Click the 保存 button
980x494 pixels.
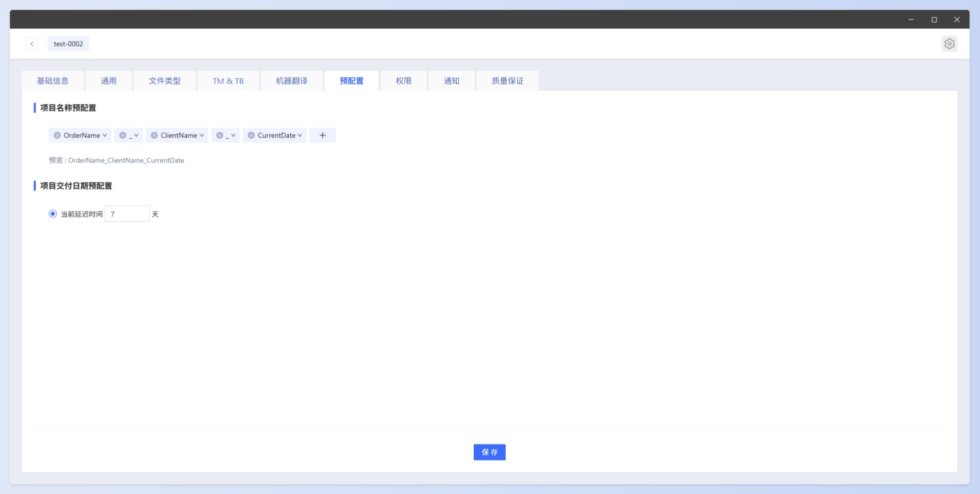[490, 452]
